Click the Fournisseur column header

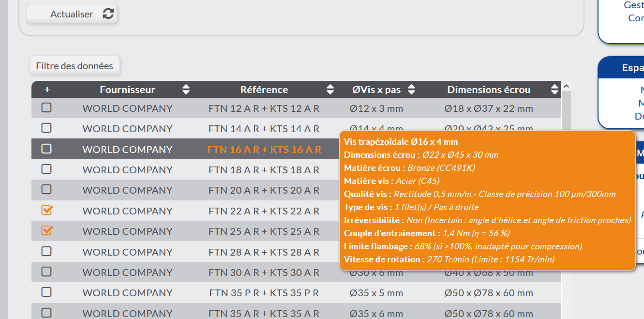(x=127, y=90)
